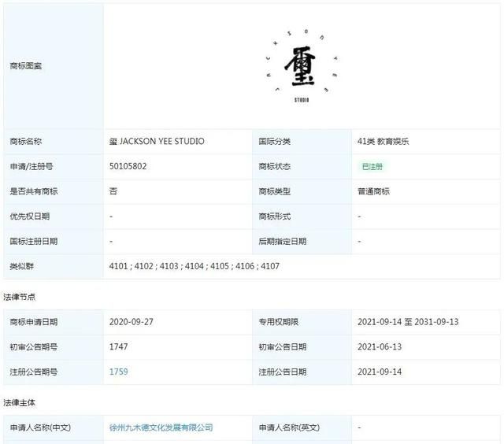Click the 专用权期限 field label

[x=278, y=322]
